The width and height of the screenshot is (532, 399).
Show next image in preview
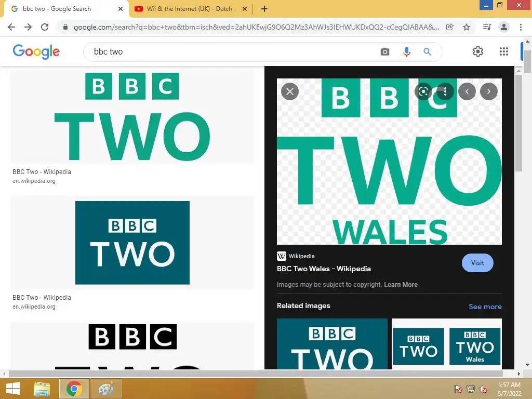coord(488,91)
